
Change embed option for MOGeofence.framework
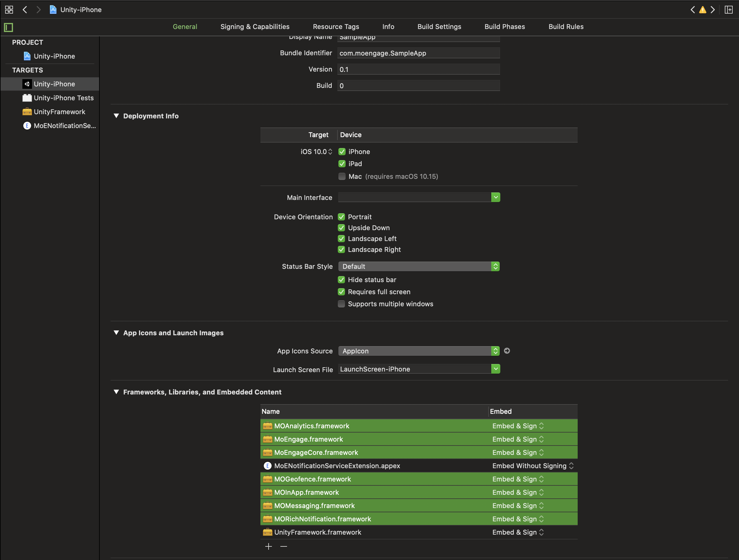(518, 479)
